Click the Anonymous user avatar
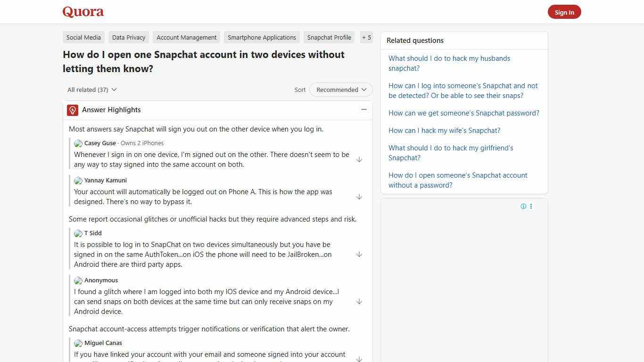 tap(78, 280)
